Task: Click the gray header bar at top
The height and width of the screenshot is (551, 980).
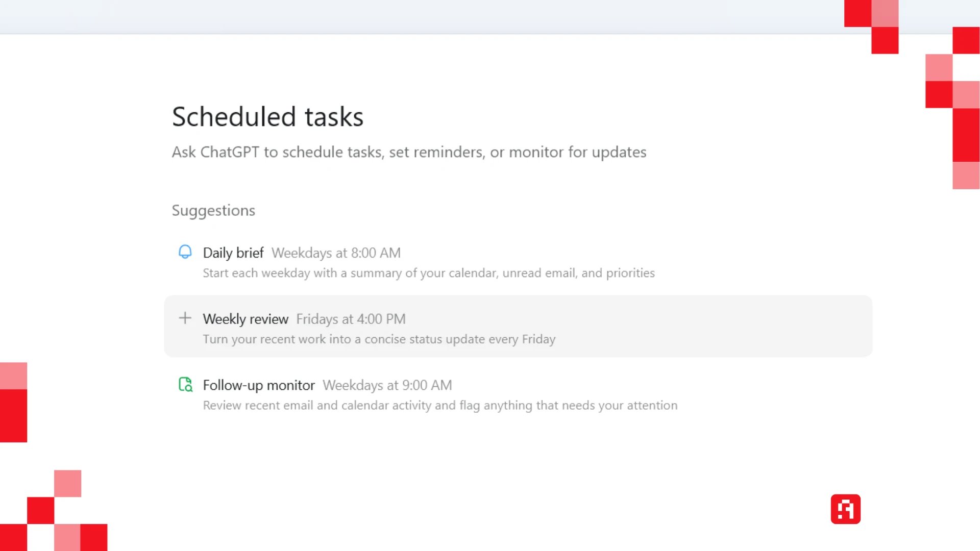Action: pyautogui.click(x=419, y=17)
